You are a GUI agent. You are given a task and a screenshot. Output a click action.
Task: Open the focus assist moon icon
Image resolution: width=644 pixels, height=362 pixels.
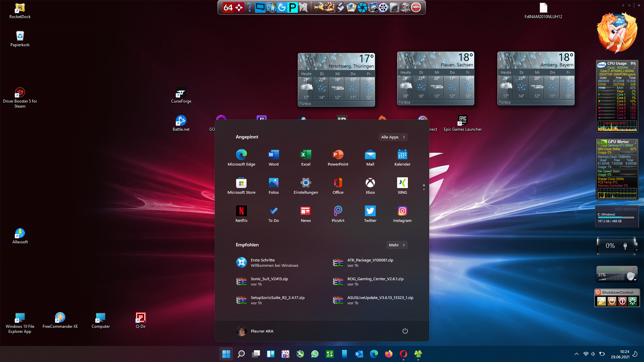coord(635,354)
